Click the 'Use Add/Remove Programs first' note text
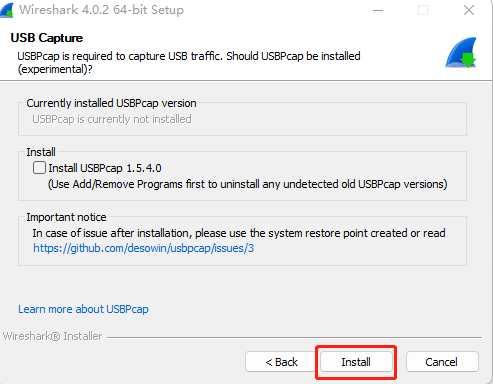Screen dimensions: 493x384 point(248,184)
